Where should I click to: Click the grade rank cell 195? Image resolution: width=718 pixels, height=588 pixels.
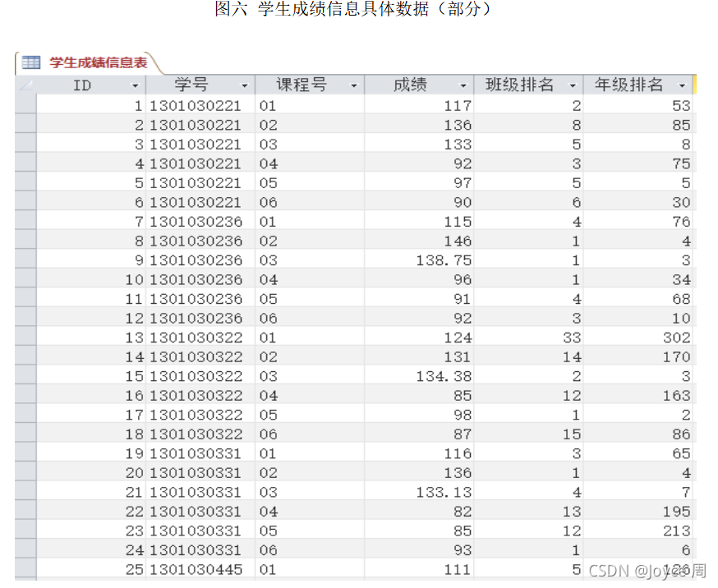click(x=638, y=511)
